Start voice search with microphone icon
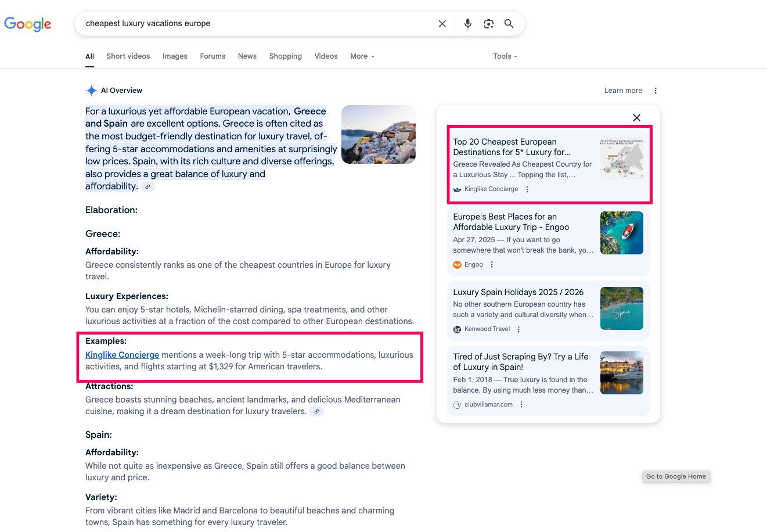Viewport: 767px width, 532px height. coord(467,24)
